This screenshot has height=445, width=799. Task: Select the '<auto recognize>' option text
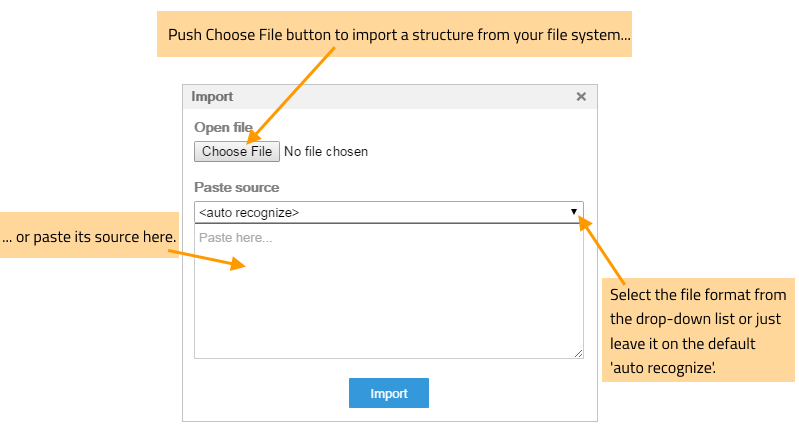(249, 212)
